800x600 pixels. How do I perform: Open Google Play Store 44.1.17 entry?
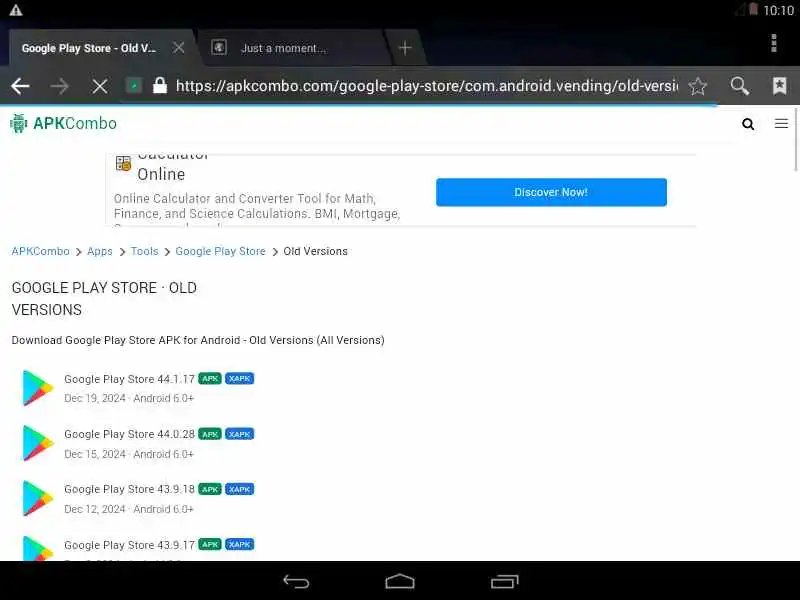coord(130,379)
